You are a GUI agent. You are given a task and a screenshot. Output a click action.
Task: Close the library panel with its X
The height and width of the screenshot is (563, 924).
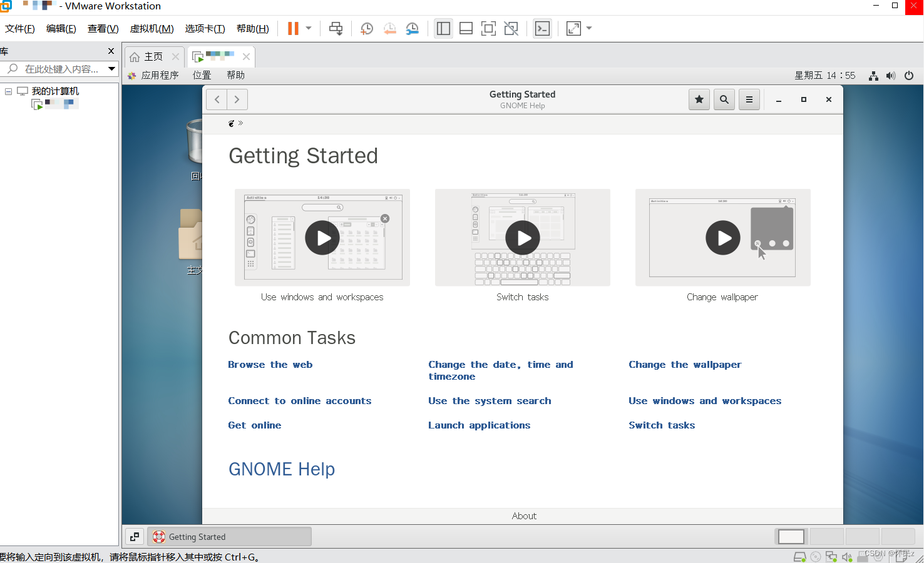tap(111, 51)
